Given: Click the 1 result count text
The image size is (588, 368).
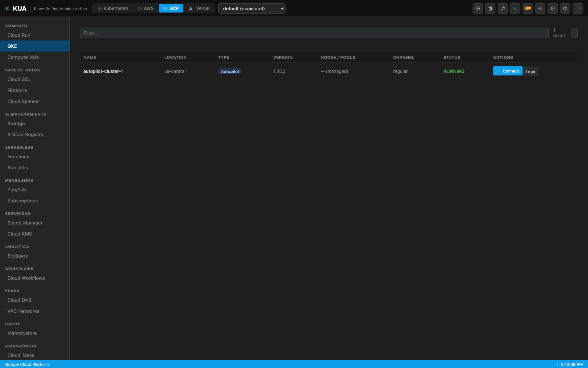Looking at the screenshot, I should (x=559, y=33).
